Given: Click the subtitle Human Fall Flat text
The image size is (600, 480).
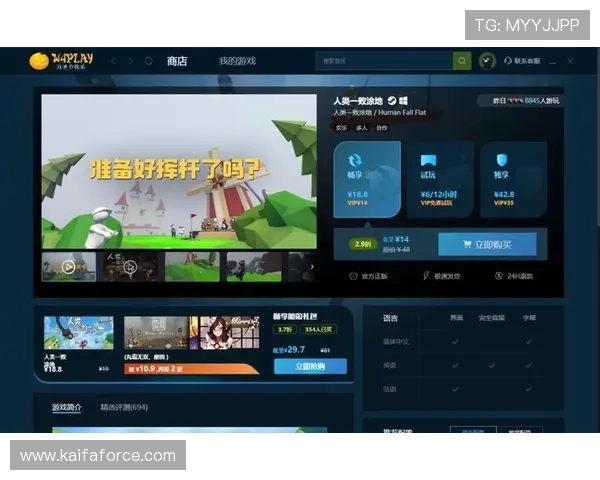Looking at the screenshot, I should tap(402, 113).
